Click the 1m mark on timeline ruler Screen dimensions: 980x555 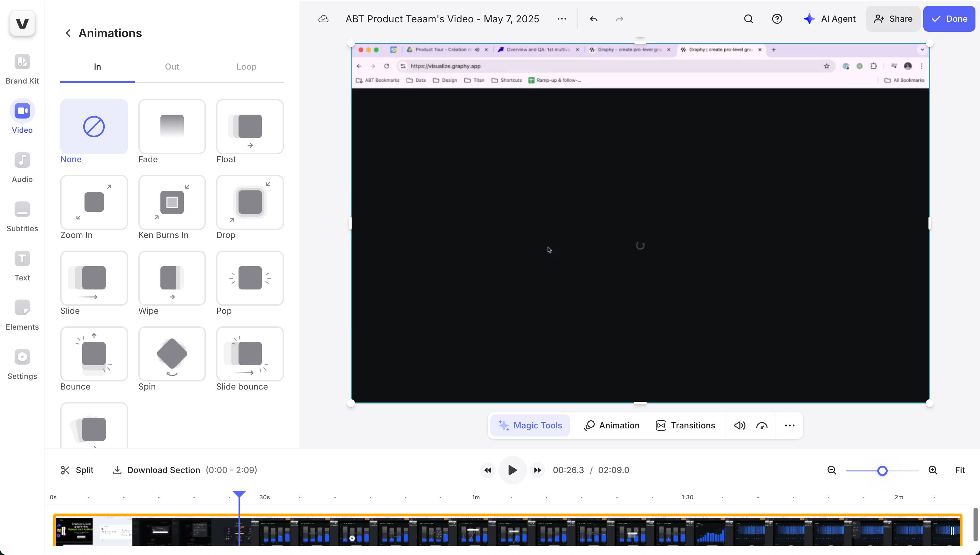pyautogui.click(x=476, y=497)
